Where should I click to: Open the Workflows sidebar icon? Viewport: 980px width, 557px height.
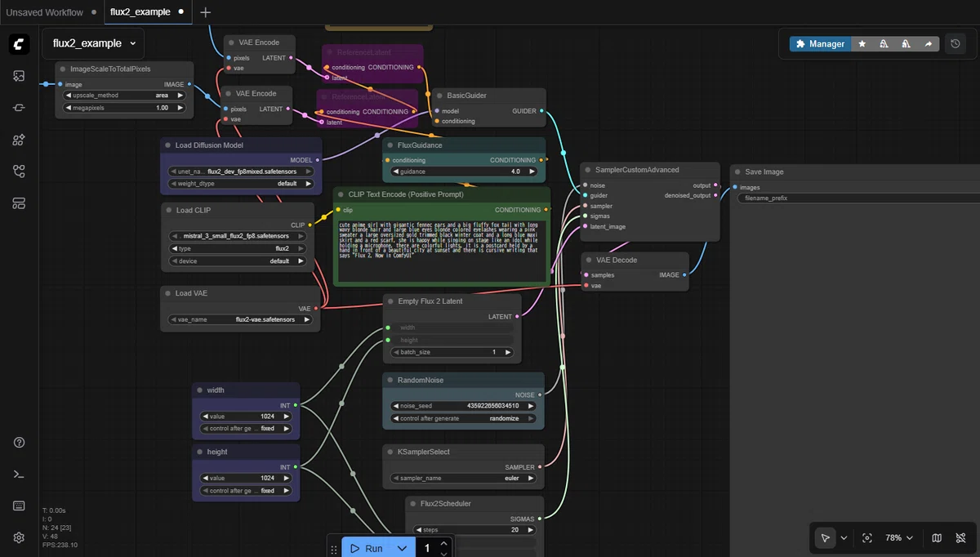tap(19, 172)
